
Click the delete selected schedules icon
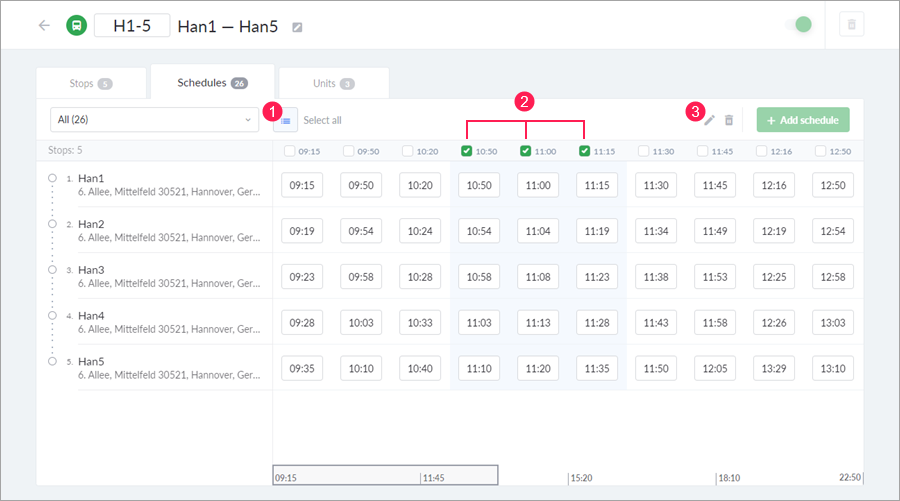[x=729, y=120]
